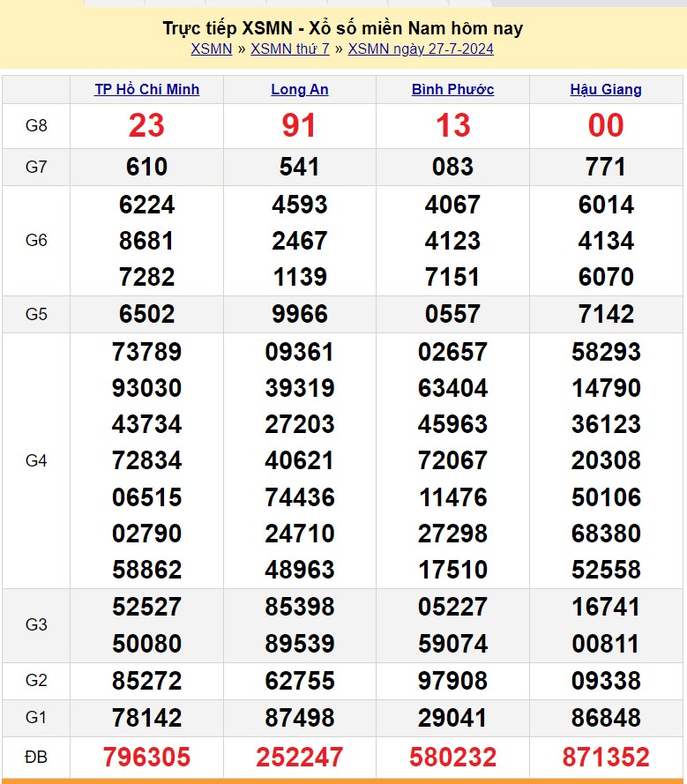Image resolution: width=687 pixels, height=784 pixels.
Task: Open the Bình Phước column link
Action: [452, 89]
